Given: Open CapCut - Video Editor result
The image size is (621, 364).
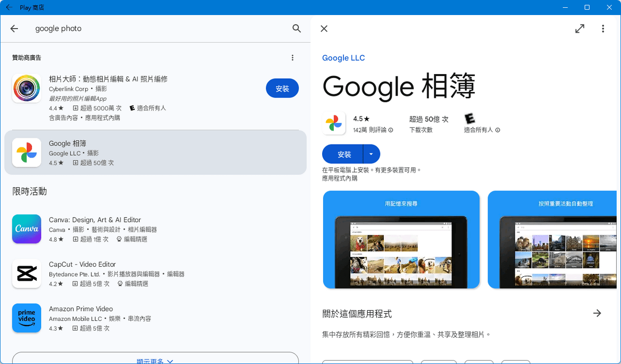Looking at the screenshot, I should click(155, 273).
